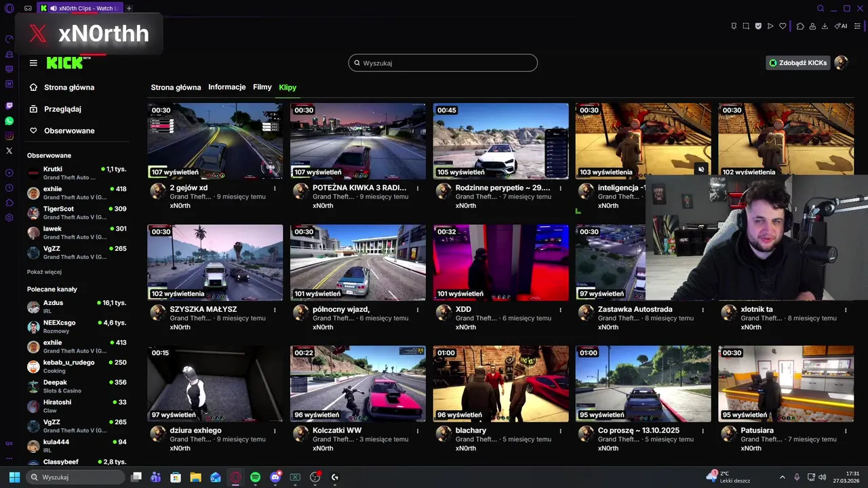Open the options menu for Patusiara clip
The height and width of the screenshot is (488, 868).
pyautogui.click(x=846, y=431)
